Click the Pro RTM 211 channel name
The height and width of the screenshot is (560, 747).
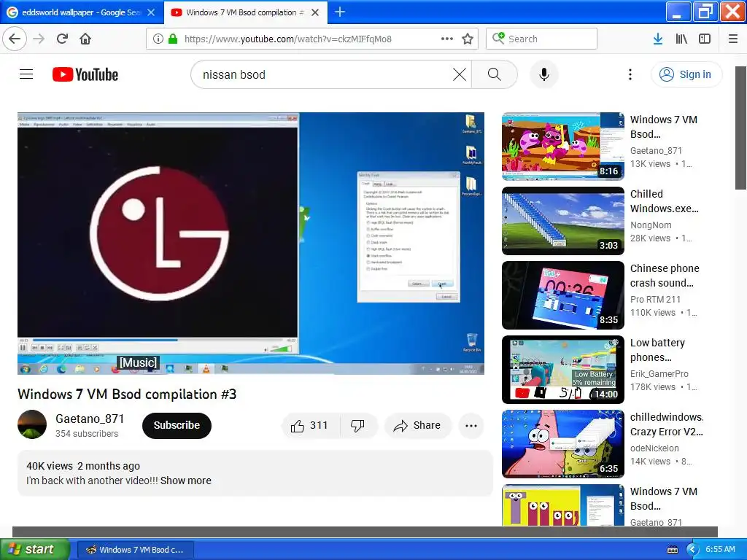pyautogui.click(x=655, y=299)
